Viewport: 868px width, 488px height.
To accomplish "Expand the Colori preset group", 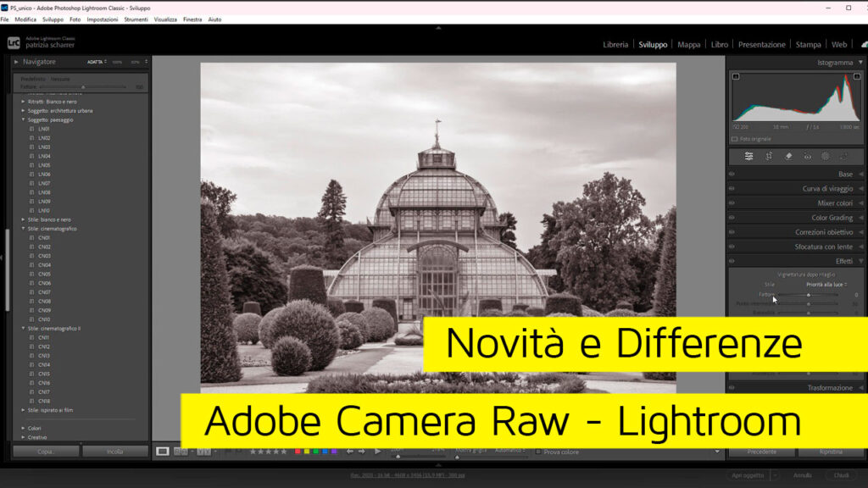I will pos(23,428).
